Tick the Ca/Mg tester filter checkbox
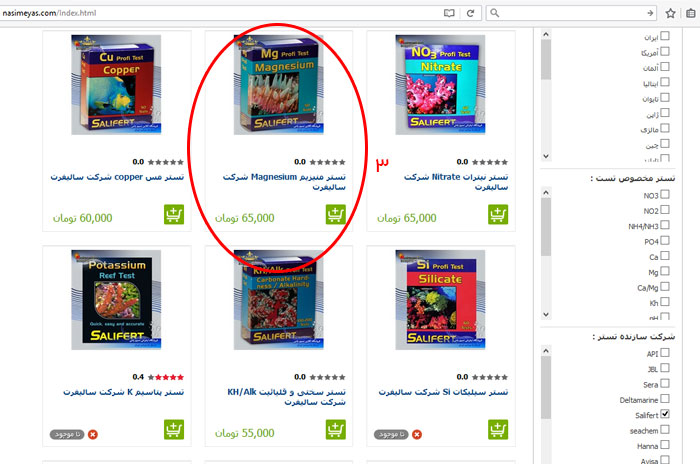700x464 pixels. (665, 287)
